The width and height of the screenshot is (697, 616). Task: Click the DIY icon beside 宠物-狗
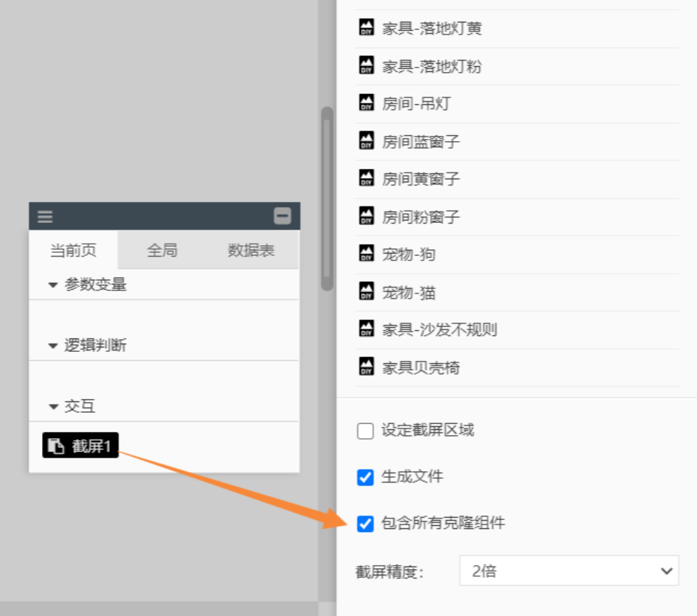tap(366, 254)
